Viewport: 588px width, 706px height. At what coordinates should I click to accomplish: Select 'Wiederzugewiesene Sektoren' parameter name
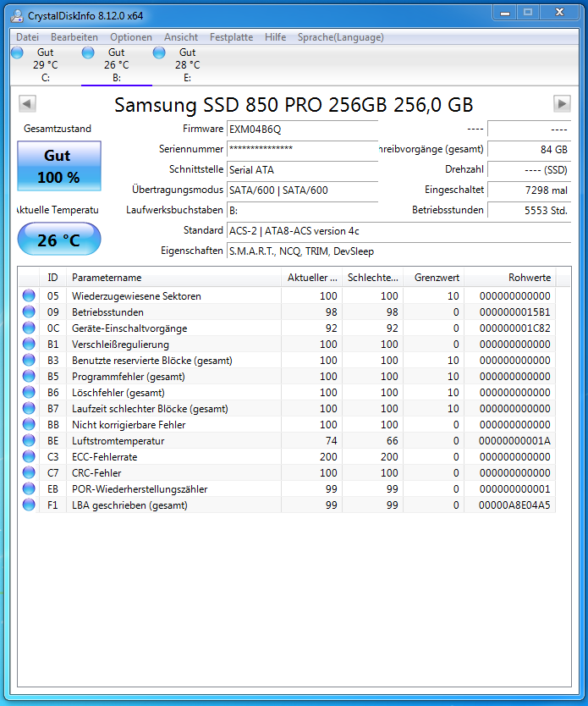[136, 296]
